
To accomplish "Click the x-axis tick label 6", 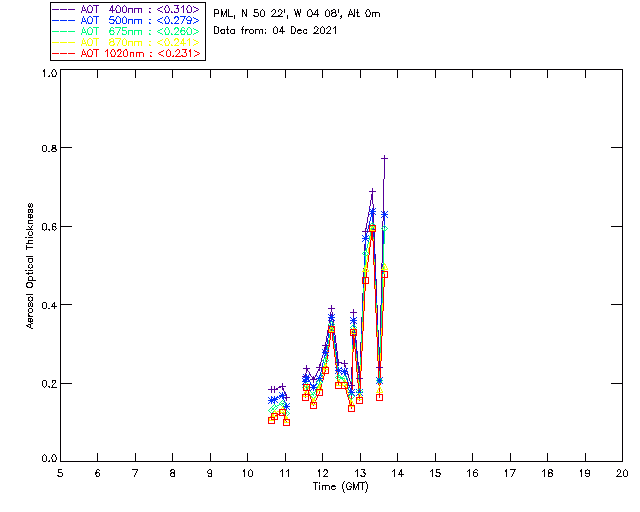I will point(98,473).
